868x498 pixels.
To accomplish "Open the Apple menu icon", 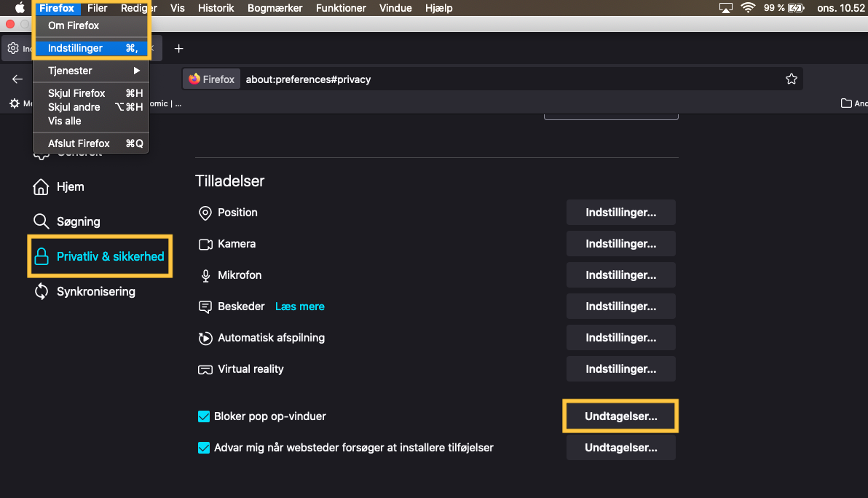I will [x=20, y=8].
